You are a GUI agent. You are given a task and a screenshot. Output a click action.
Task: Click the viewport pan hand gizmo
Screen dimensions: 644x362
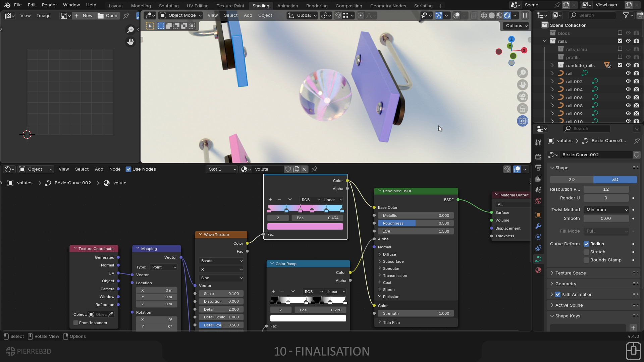pos(523,85)
